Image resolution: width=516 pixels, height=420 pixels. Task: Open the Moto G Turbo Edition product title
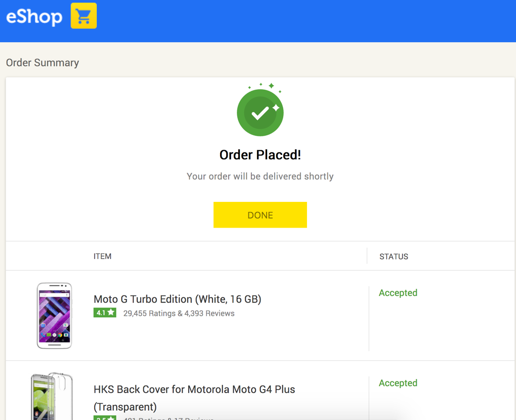[177, 299]
